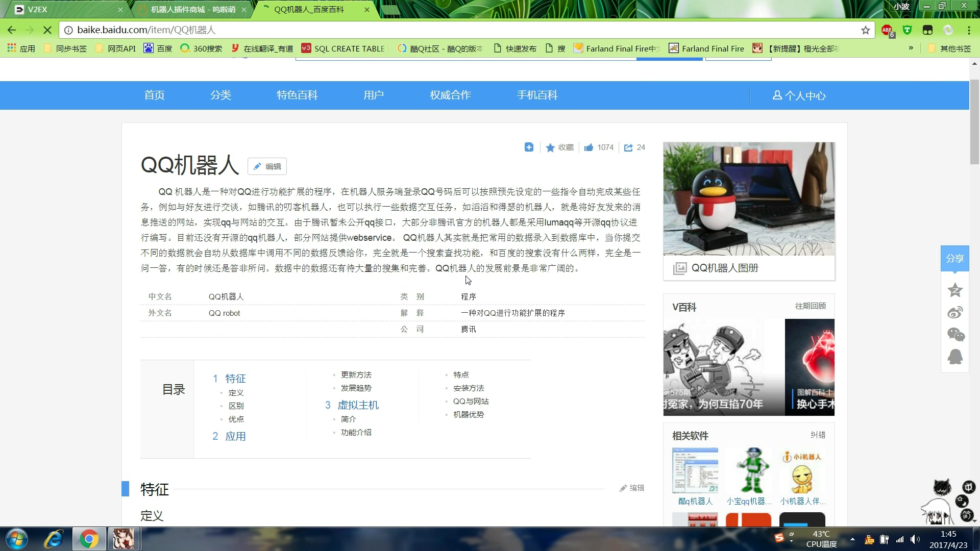The height and width of the screenshot is (551, 980).
Task: Click the volume speaker tray icon
Action: (x=915, y=539)
